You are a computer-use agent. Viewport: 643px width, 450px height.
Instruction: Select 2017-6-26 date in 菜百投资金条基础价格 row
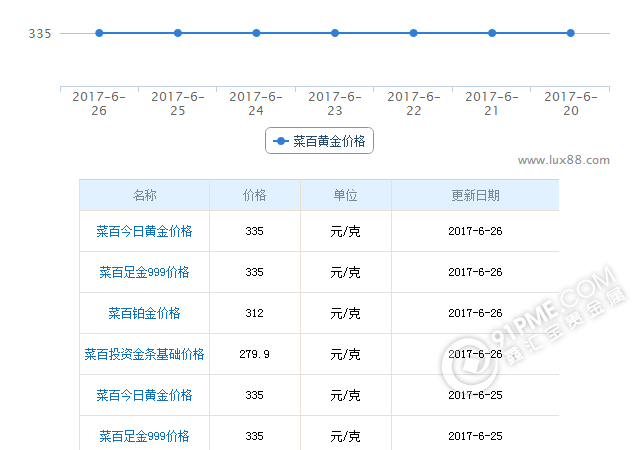tap(475, 354)
